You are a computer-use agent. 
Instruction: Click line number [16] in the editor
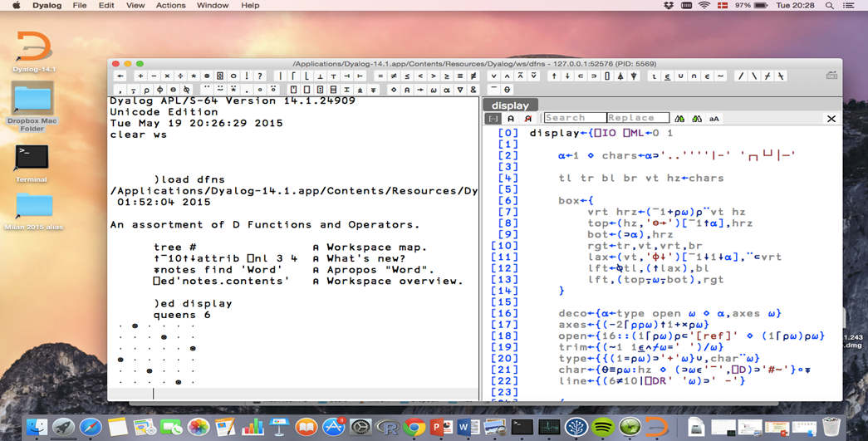coord(504,313)
